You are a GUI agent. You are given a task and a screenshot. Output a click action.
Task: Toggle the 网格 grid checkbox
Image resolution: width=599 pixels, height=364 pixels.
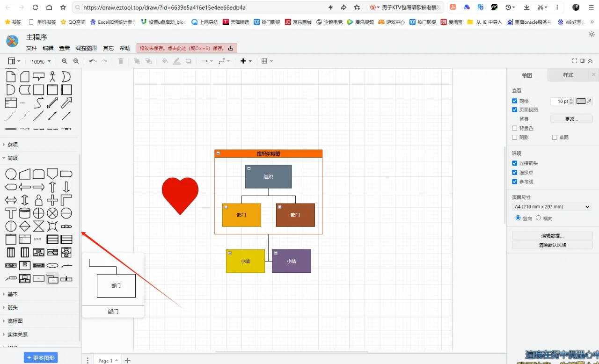515,101
